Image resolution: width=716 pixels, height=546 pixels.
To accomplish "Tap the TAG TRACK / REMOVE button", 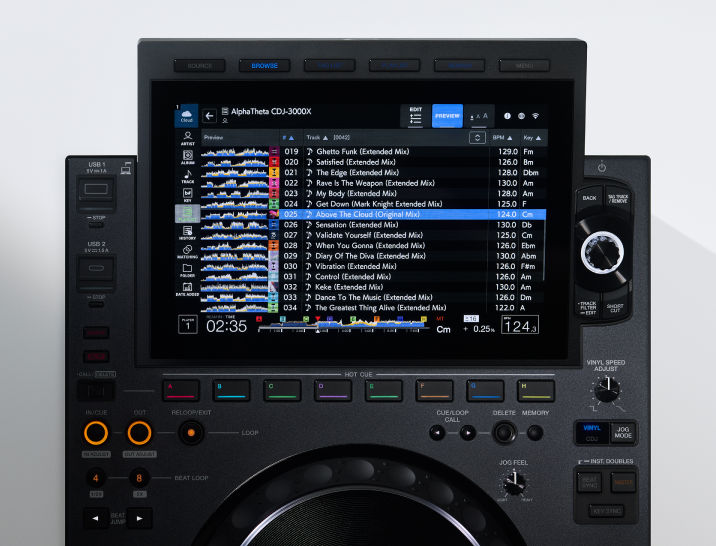I will pos(618,199).
